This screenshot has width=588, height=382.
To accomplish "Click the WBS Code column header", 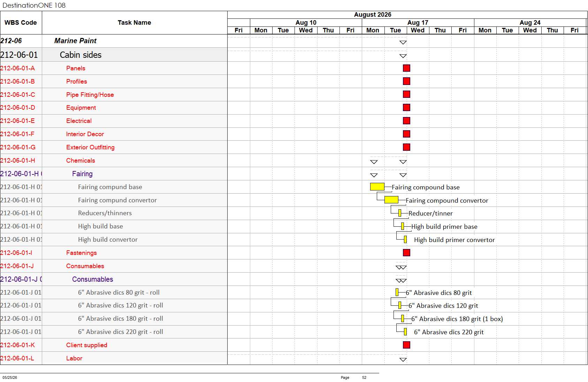I will 21,23.
